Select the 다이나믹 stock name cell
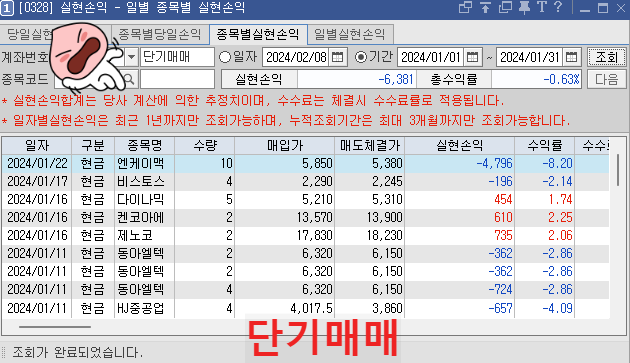The image size is (630, 363). point(144,200)
